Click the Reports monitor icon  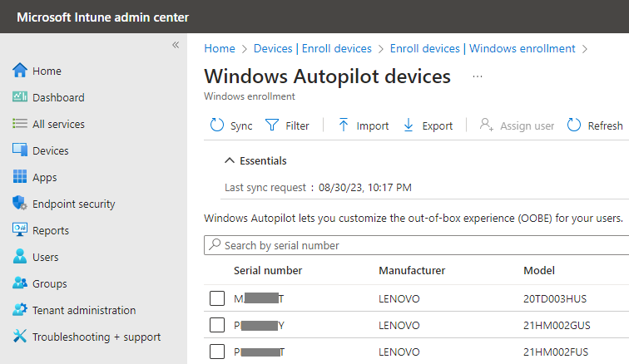point(20,229)
